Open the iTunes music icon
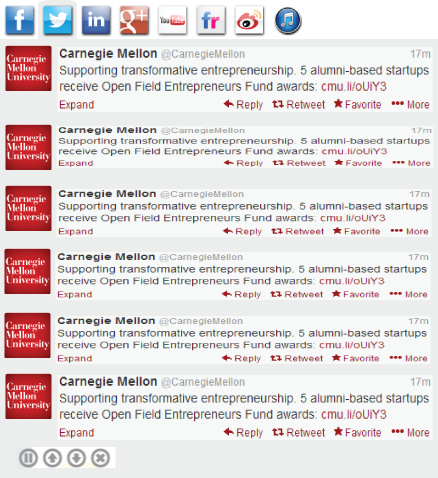 click(x=288, y=21)
